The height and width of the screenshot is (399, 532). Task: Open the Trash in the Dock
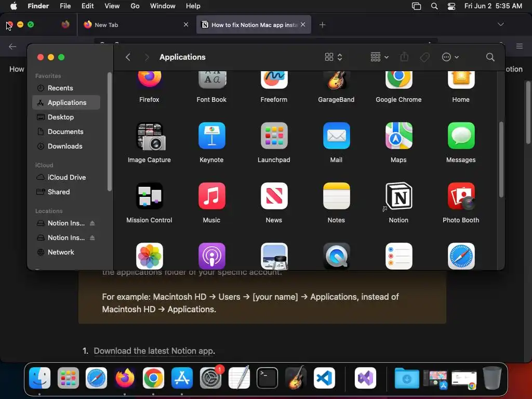pos(492,378)
